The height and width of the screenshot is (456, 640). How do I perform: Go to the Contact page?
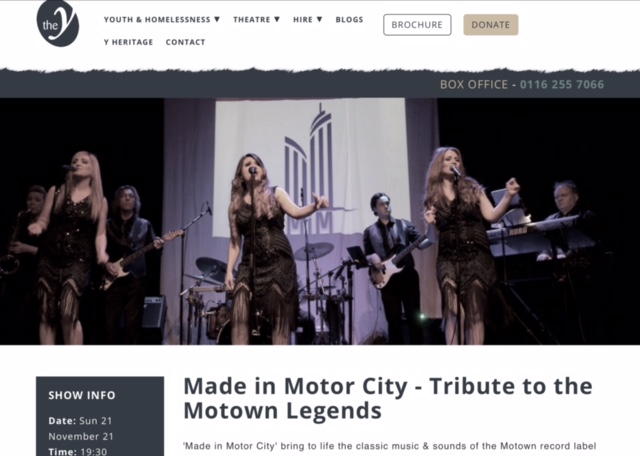click(185, 42)
